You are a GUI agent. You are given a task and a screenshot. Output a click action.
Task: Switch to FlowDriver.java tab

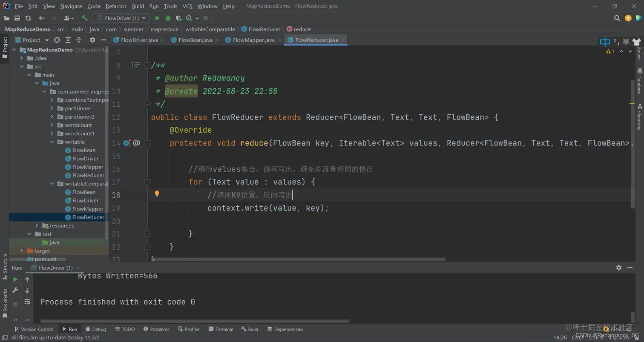[x=139, y=40]
